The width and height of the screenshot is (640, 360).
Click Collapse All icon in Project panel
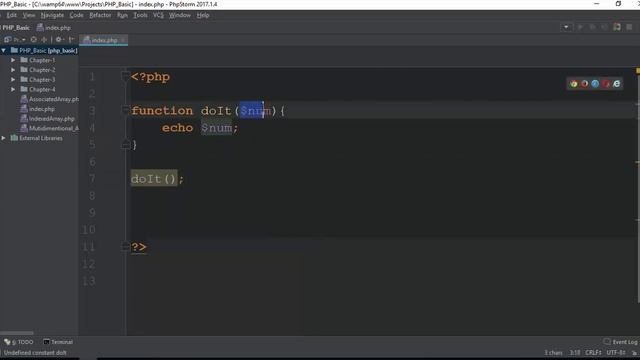pos(44,40)
